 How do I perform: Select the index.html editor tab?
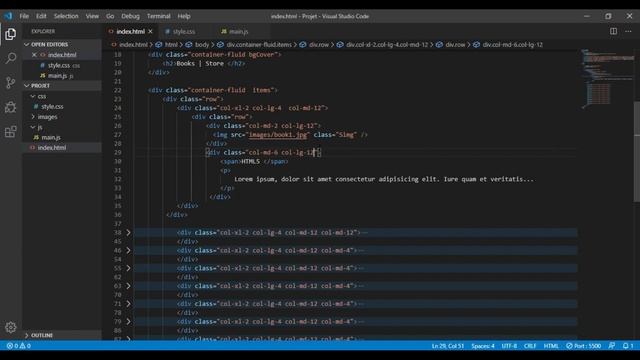130,31
